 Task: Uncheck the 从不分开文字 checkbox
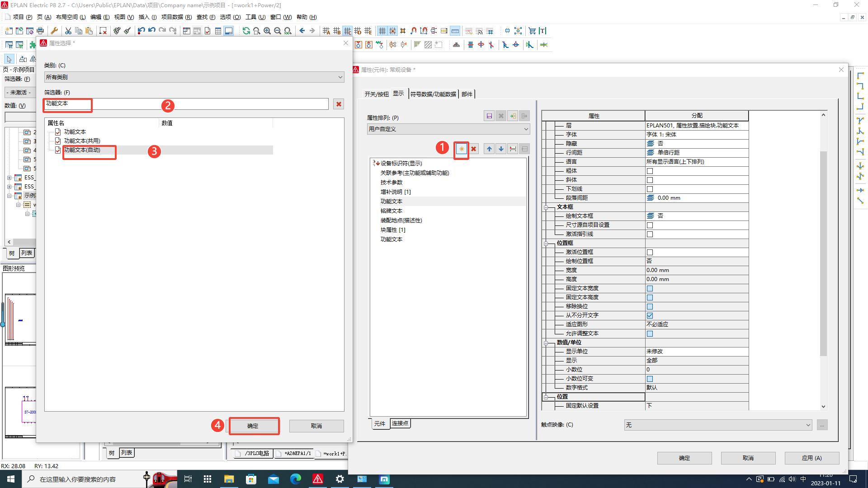tap(650, 315)
